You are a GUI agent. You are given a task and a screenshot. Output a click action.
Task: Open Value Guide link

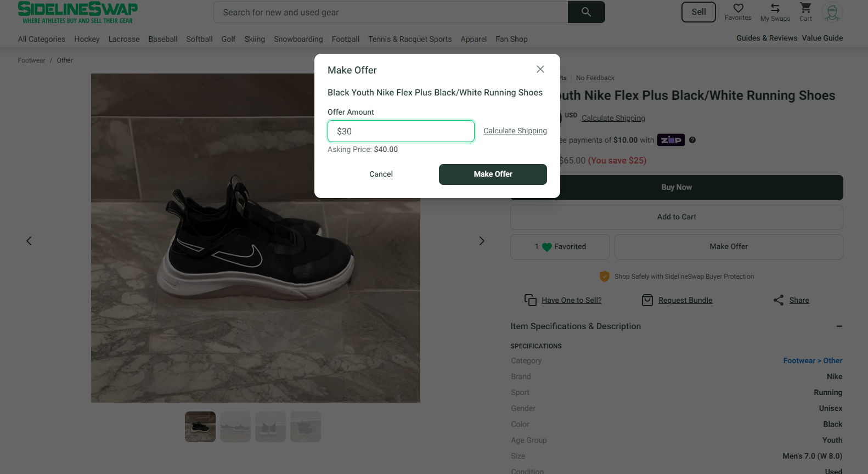[822, 38]
